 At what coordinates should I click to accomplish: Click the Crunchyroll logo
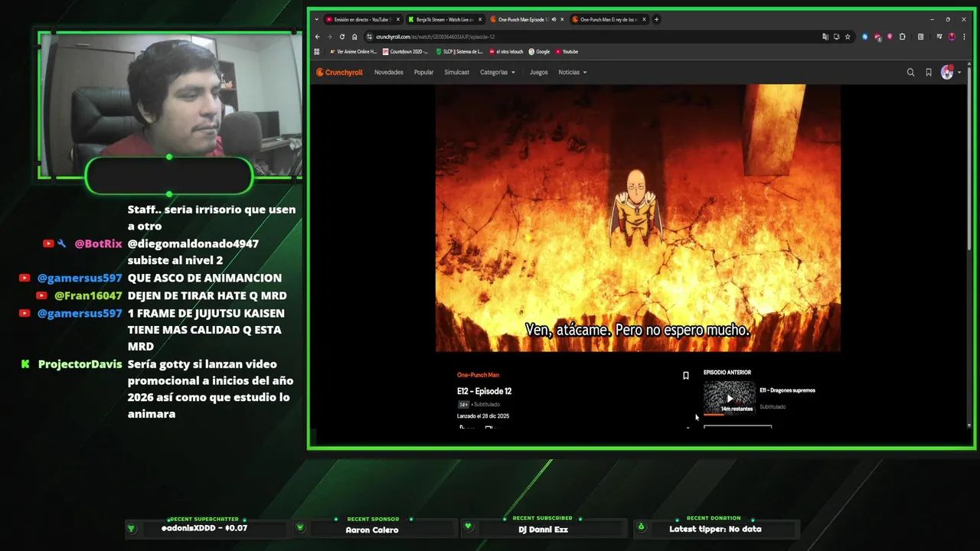pyautogui.click(x=339, y=72)
